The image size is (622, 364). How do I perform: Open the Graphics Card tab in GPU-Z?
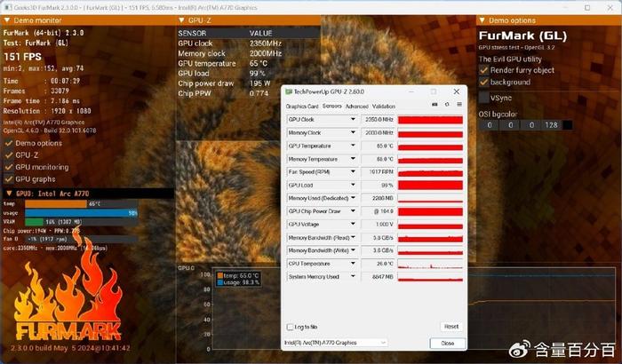[x=302, y=107]
